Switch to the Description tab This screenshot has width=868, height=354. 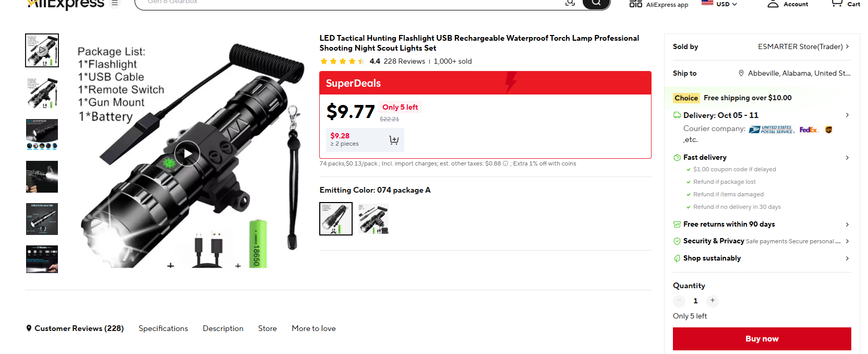pyautogui.click(x=223, y=328)
